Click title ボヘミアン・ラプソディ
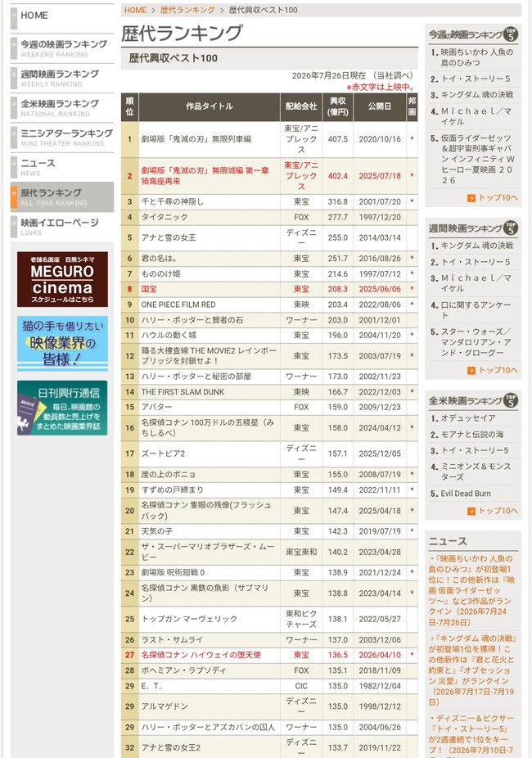532x758 pixels. tap(183, 671)
